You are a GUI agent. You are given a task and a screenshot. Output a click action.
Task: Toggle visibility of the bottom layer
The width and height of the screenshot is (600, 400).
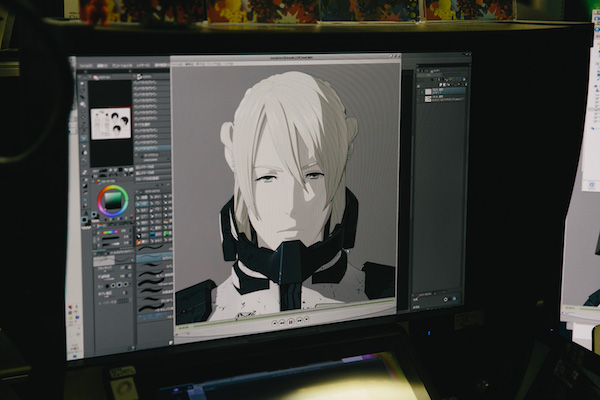tap(418, 100)
